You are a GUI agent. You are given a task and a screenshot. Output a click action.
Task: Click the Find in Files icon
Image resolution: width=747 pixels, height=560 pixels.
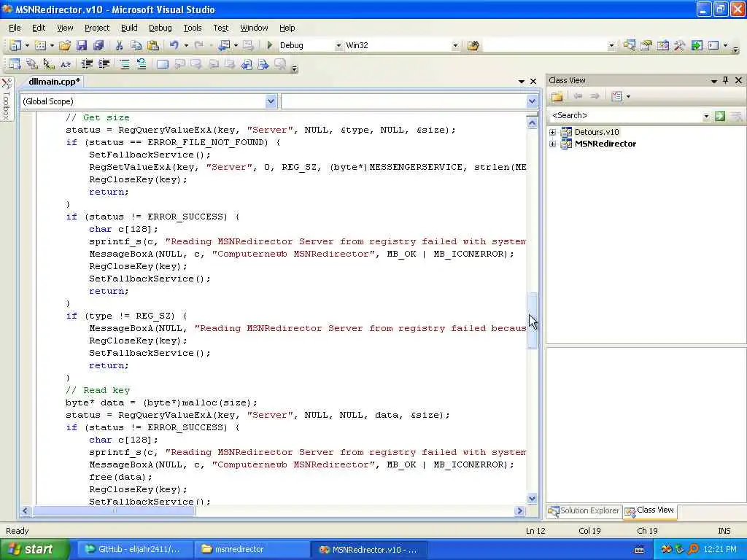473,46
